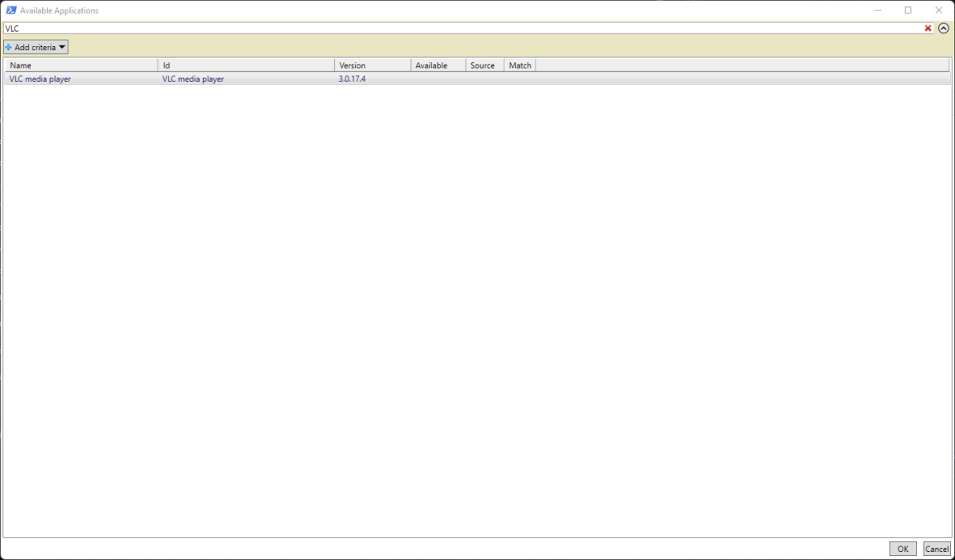Click the blue plus icon on Add criteria
Screen dimensions: 955x560
coord(10,46)
